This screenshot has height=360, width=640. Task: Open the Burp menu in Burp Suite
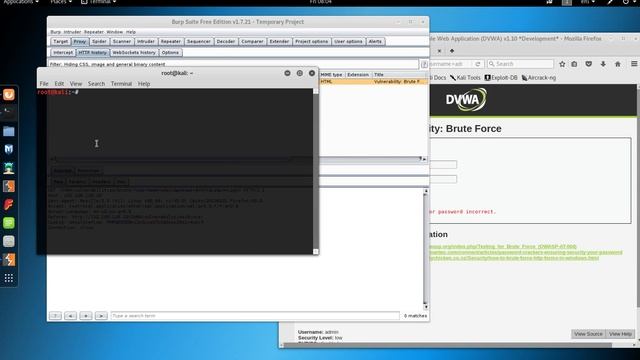click(55, 32)
